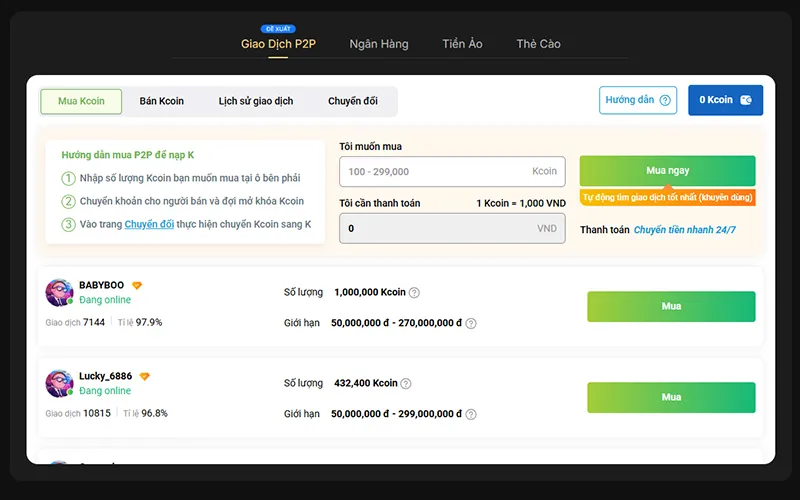Click Mua button for Lucky_6886

[x=671, y=397]
